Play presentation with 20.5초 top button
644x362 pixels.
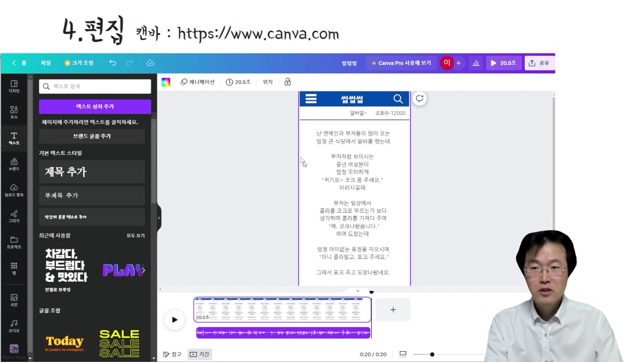503,63
